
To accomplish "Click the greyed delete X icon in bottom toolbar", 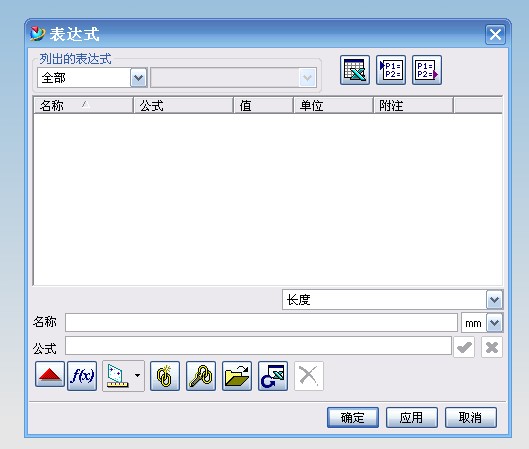I will point(309,375).
